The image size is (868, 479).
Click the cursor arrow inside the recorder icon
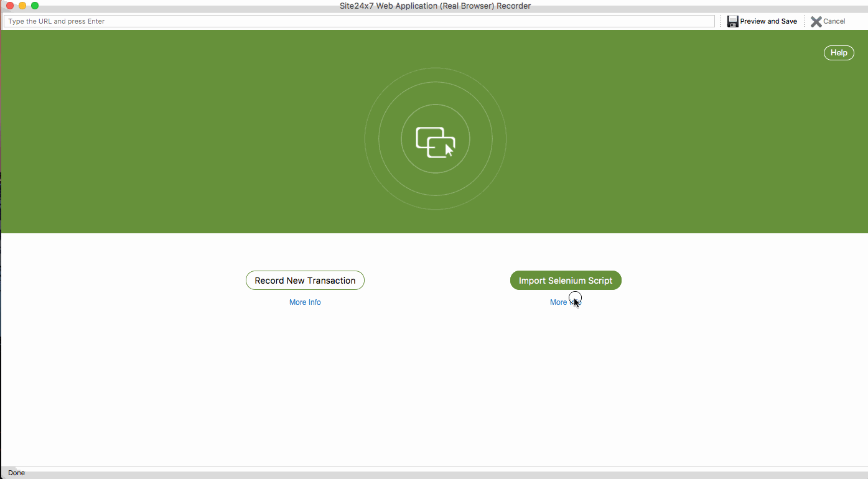point(447,149)
